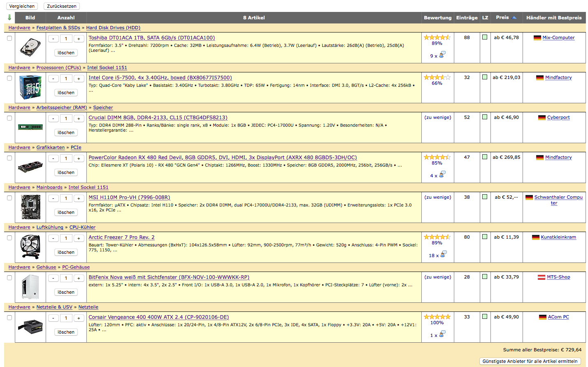
Task: Open the Crucial RAM module image
Action: [x=30, y=127]
